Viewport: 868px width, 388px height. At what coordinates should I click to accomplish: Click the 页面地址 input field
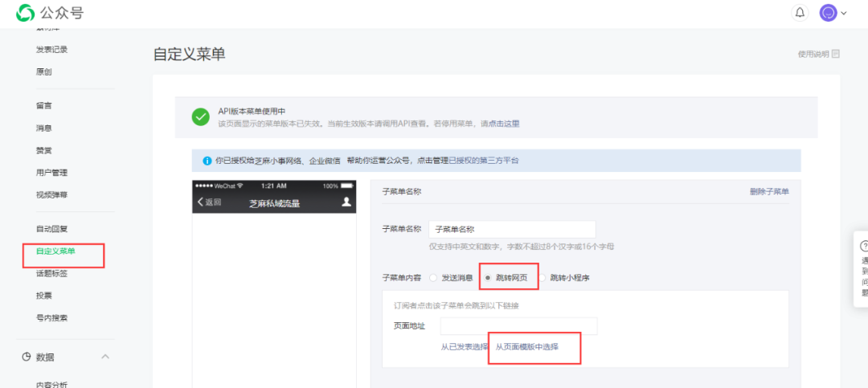pos(518,326)
